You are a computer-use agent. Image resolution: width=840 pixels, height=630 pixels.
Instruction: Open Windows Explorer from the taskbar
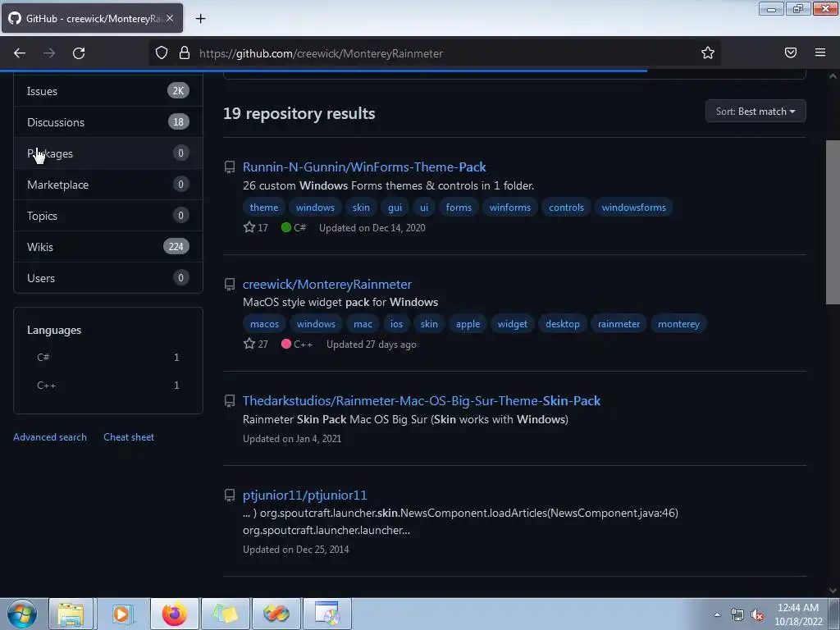tap(71, 614)
